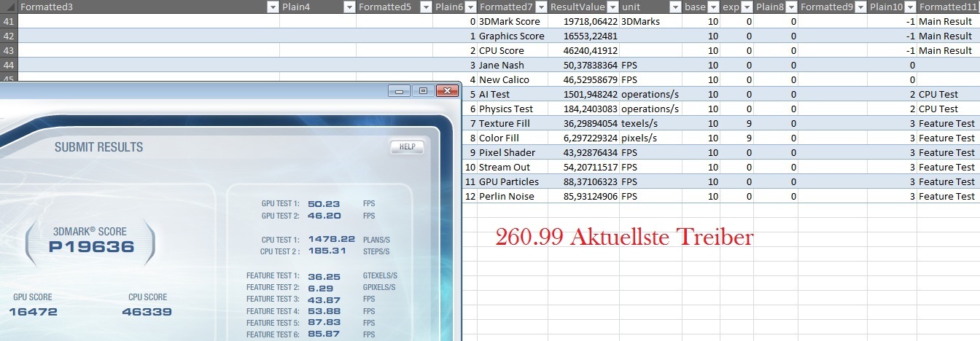
Task: Open the Formatted7 column filter dropdown
Action: pos(540,7)
